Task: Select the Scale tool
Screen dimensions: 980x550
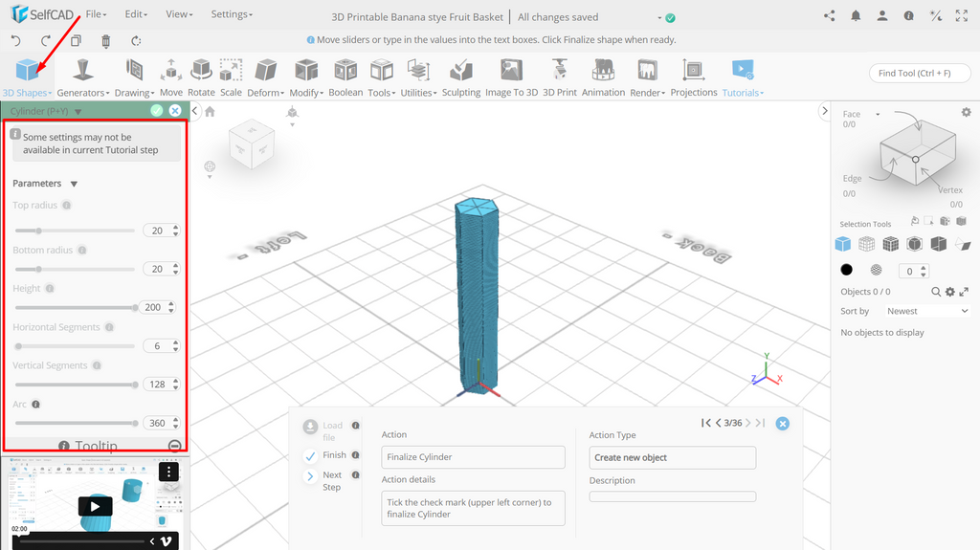Action: pyautogui.click(x=231, y=77)
